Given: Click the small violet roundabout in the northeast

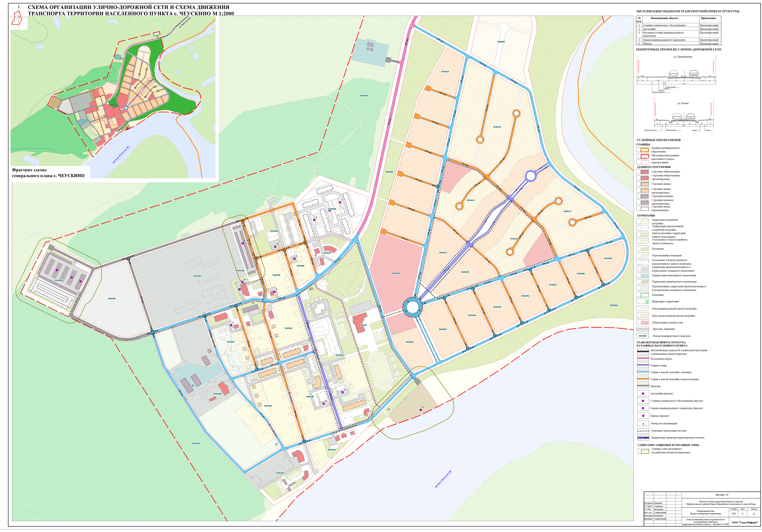Looking at the screenshot, I should click(530, 176).
